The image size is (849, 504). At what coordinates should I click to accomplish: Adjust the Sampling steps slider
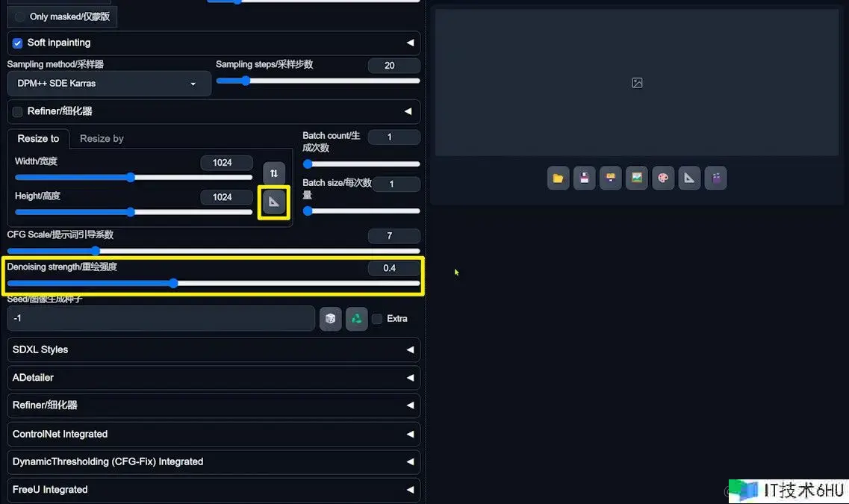tap(318, 81)
